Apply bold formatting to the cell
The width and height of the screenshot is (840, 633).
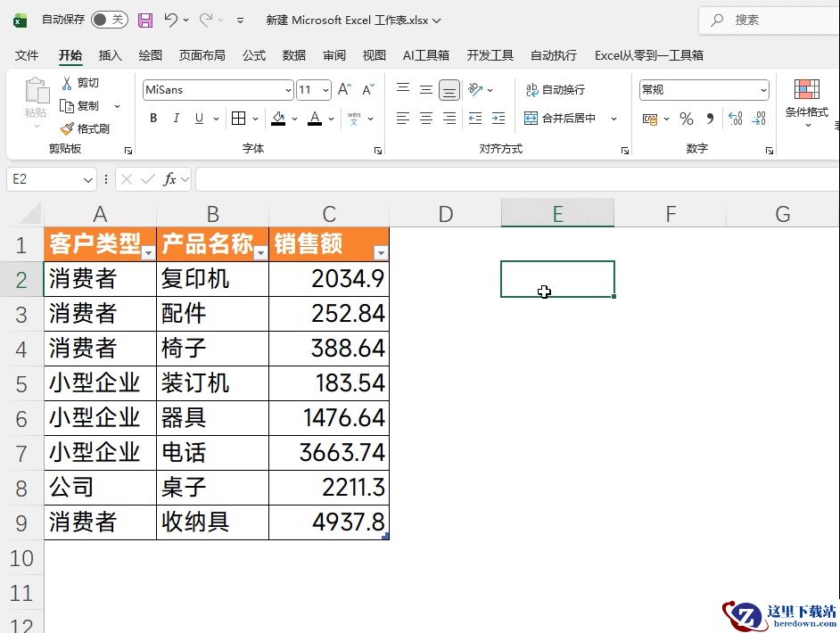click(153, 119)
